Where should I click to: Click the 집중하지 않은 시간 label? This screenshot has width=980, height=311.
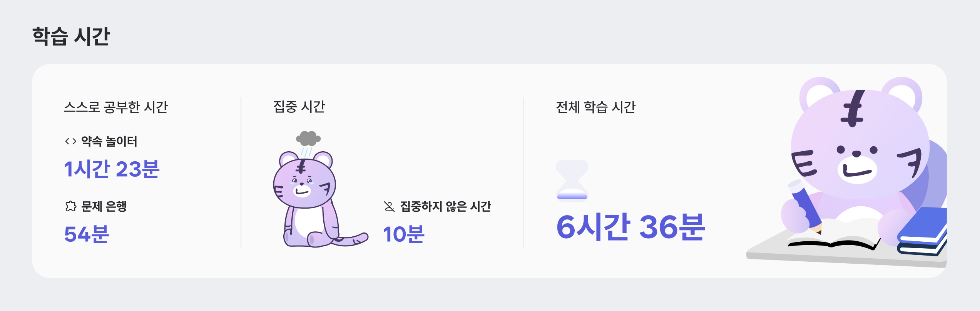point(446,207)
